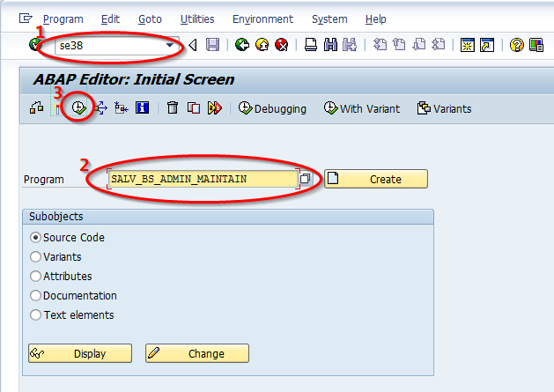Screen dimensions: 554x392
Task: Click the Create button
Action: (x=376, y=179)
